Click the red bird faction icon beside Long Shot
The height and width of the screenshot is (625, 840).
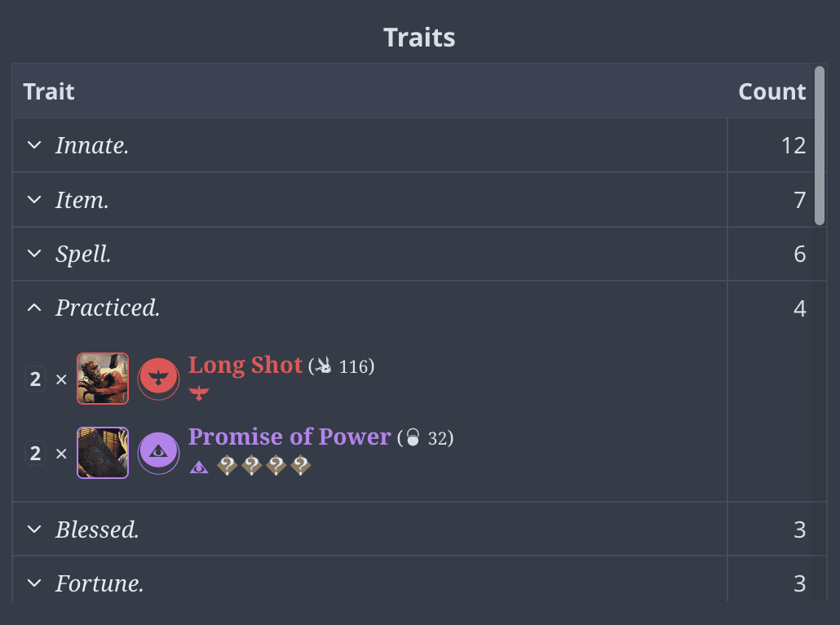[158, 379]
